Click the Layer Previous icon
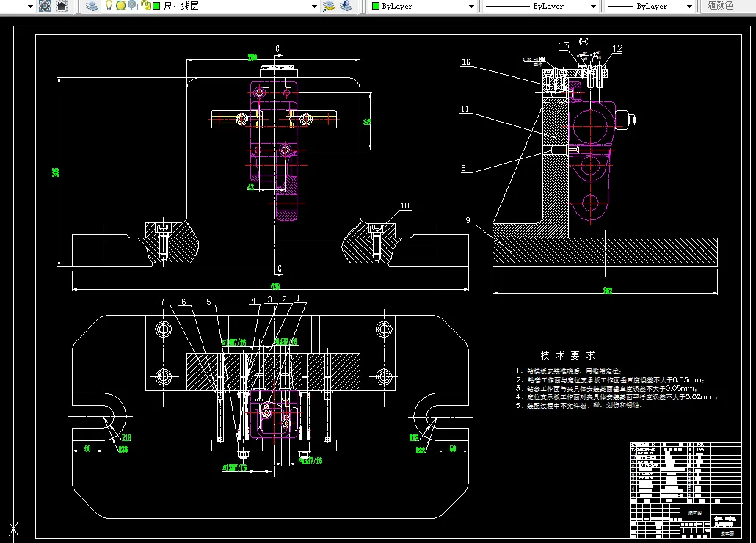 coord(346,7)
